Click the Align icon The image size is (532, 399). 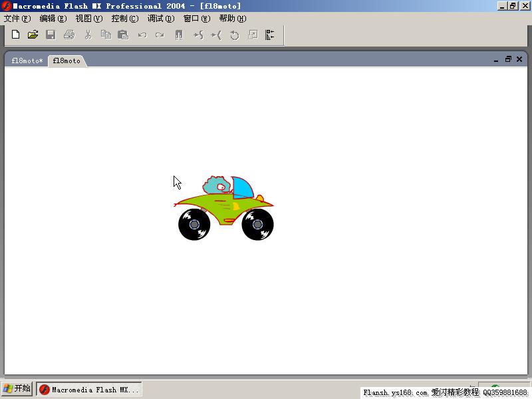(270, 35)
